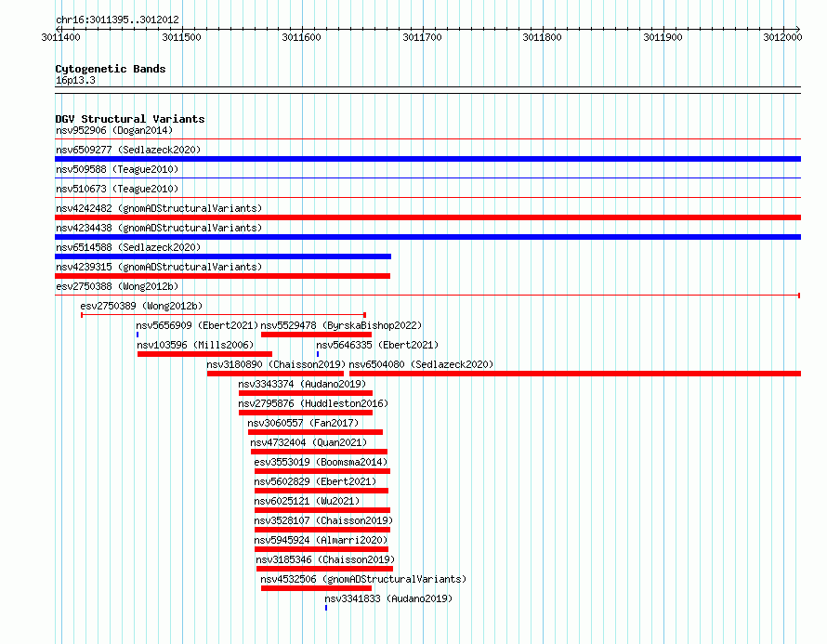Click ruler position 3011700
The image size is (827, 644).
pos(422,37)
